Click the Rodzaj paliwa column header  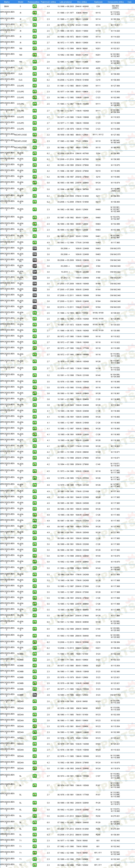[x=33, y=2]
